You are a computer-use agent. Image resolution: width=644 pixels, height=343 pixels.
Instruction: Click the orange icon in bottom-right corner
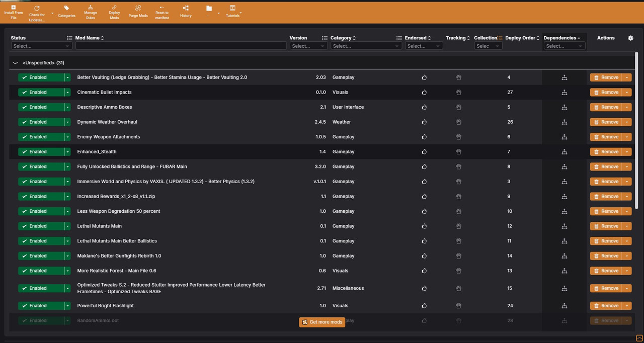click(x=639, y=337)
